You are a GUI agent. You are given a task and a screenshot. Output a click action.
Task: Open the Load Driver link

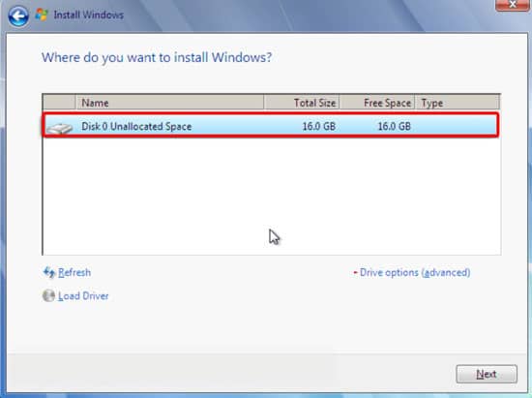[83, 295]
